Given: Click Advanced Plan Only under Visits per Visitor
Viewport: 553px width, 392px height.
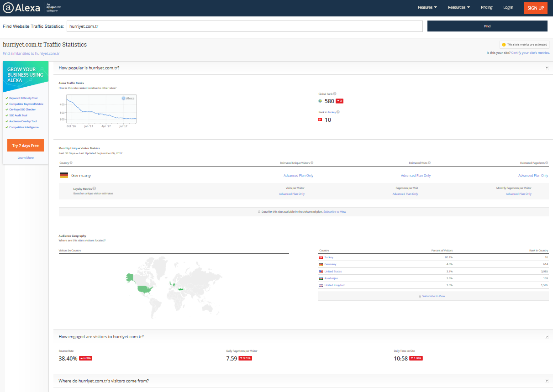Looking at the screenshot, I should 292,194.
